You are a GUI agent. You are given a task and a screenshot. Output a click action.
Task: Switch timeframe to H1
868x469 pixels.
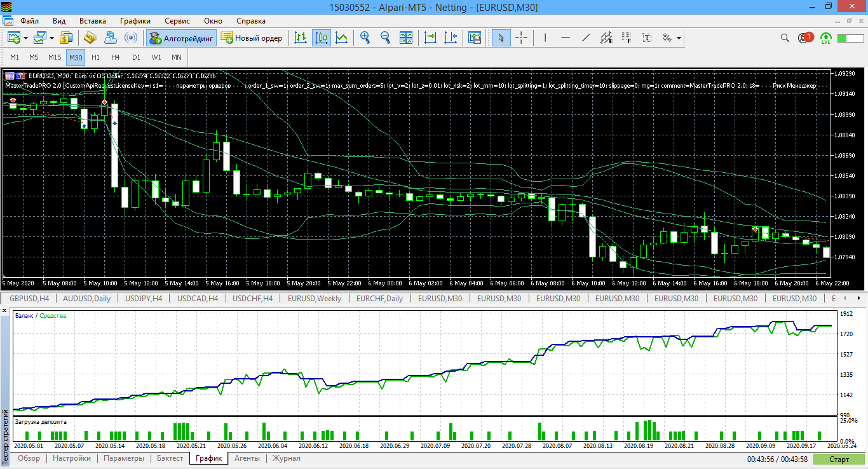pos(96,58)
